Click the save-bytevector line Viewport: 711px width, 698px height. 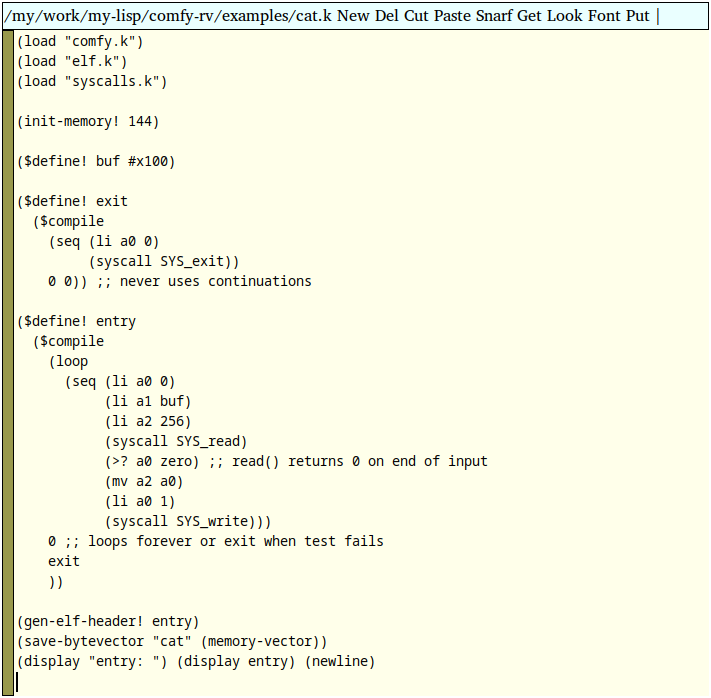[172, 642]
